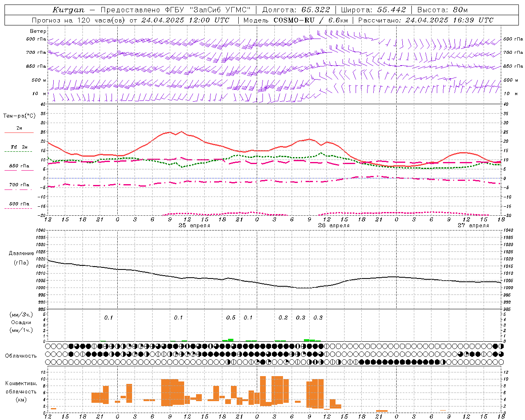Click the tall orange convective cloud bar after midnight 26 апреля

(263, 391)
